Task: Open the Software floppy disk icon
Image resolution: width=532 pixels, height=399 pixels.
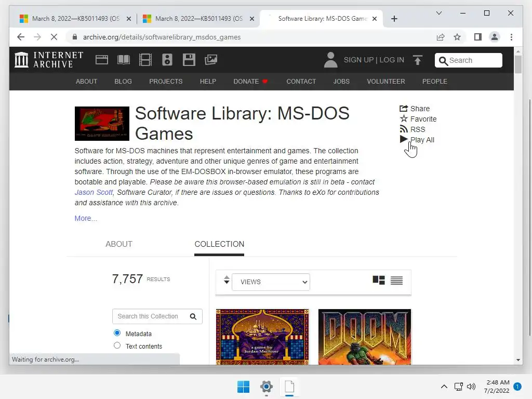Action: coord(189,60)
